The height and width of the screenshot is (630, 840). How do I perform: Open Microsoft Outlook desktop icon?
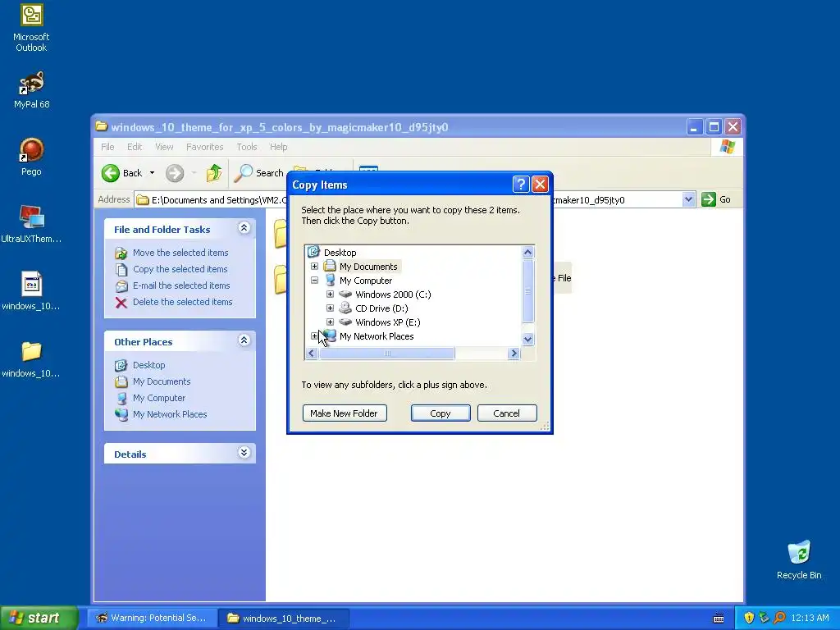pos(31,28)
